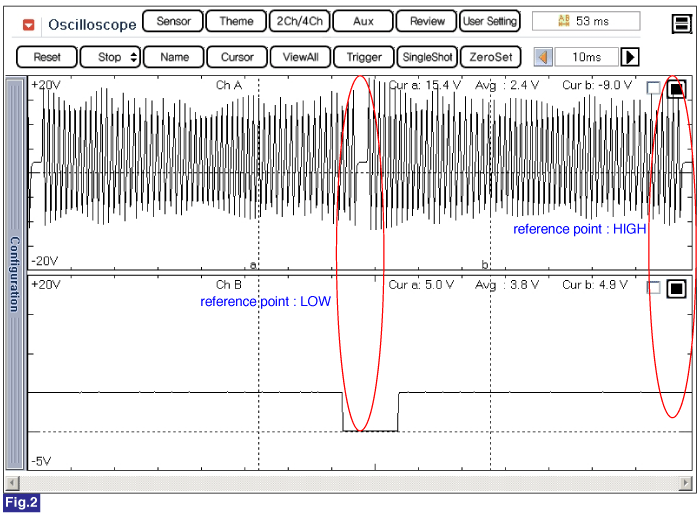The height and width of the screenshot is (515, 700).
Task: Open the Aux menu
Action: pos(363,21)
